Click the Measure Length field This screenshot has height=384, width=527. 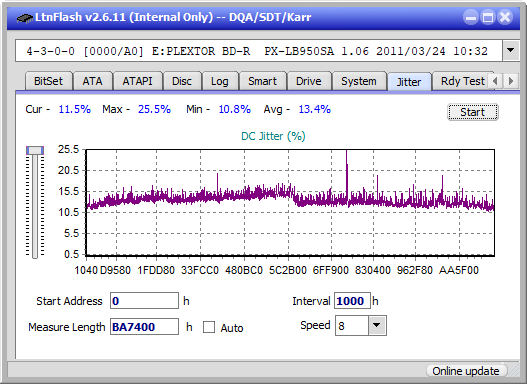[144, 327]
